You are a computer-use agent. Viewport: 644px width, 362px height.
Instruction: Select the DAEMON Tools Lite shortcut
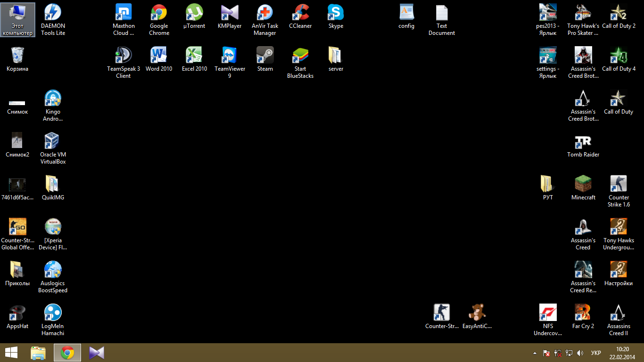pyautogui.click(x=53, y=20)
